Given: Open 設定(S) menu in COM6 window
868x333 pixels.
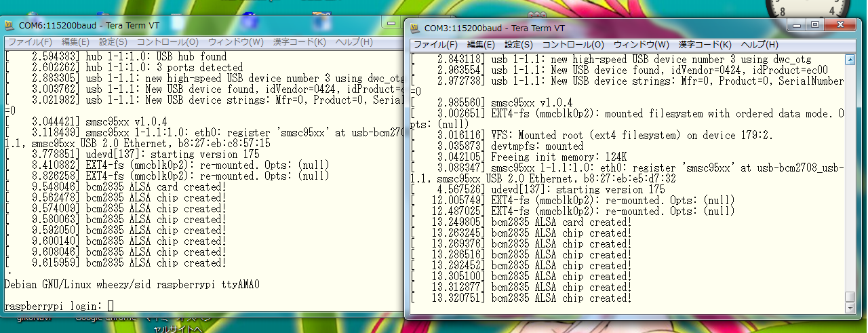Looking at the screenshot, I should click(x=115, y=42).
